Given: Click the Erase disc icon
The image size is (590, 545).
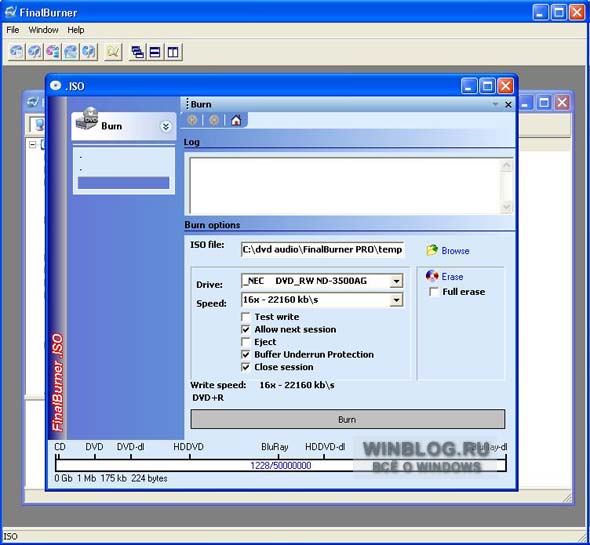Looking at the screenshot, I should tap(432, 276).
